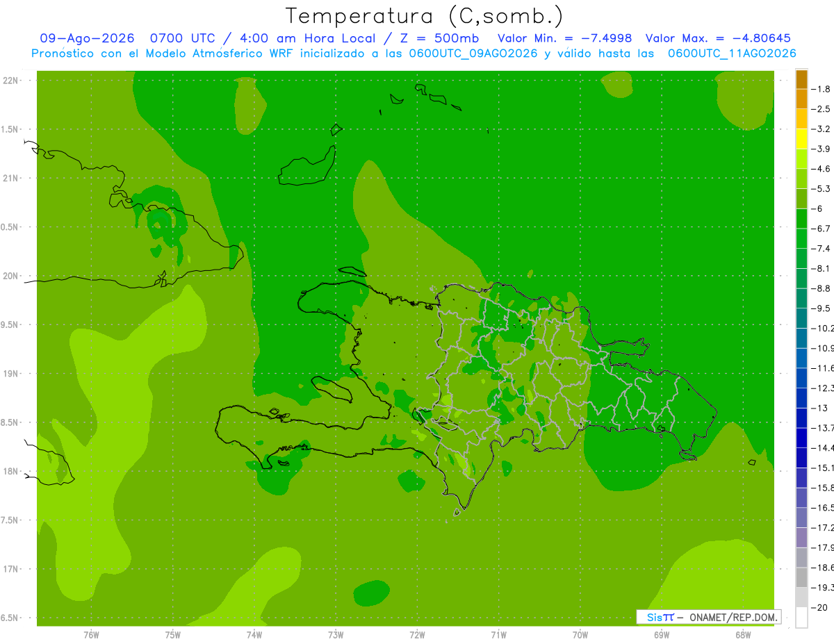Click 'Valor Max. = -4.80645' text
Viewport: 834px width, 644px height.
pyautogui.click(x=718, y=38)
